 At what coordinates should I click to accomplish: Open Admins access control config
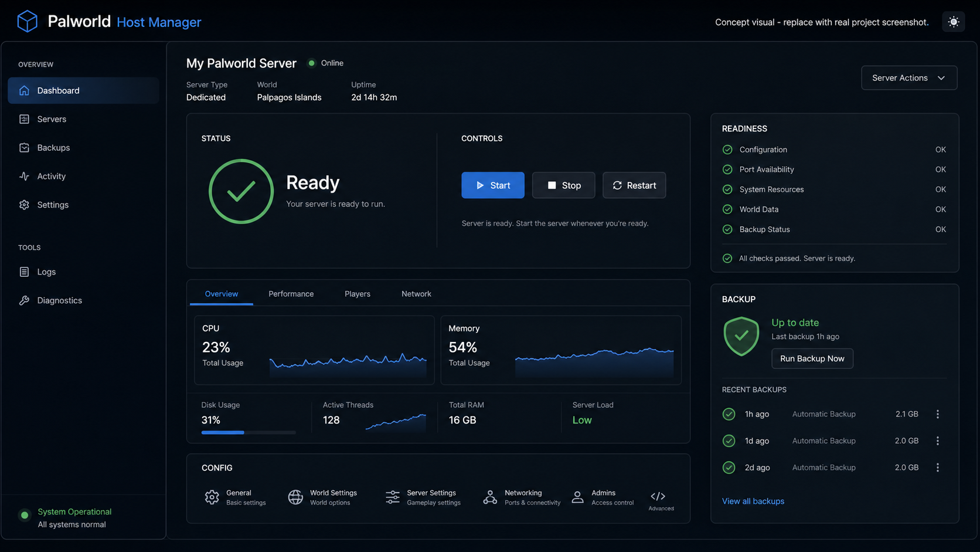click(x=603, y=497)
